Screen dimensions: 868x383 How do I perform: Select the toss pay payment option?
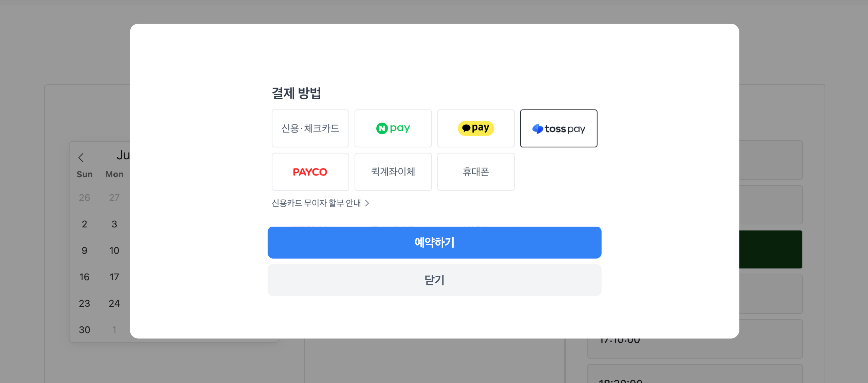click(x=559, y=128)
